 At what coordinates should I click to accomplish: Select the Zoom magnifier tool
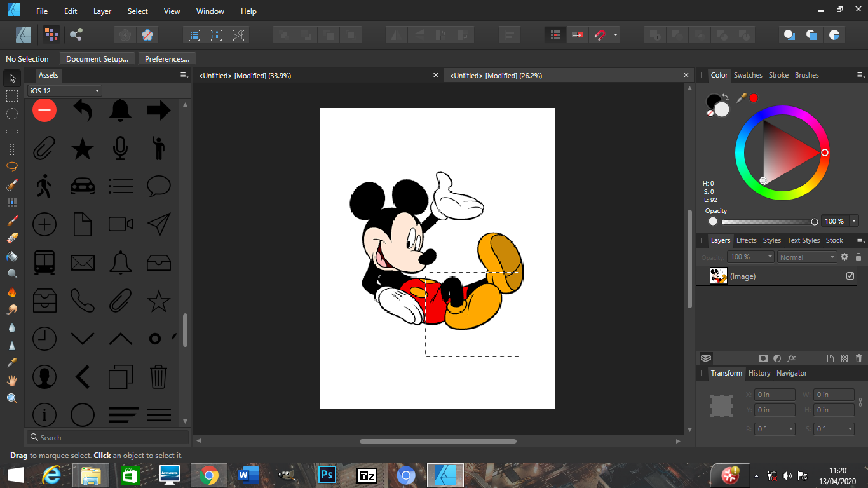pyautogui.click(x=12, y=398)
